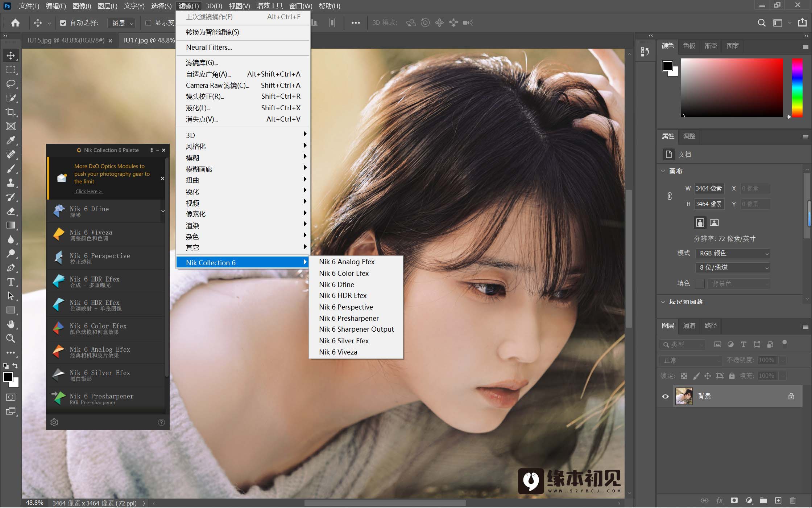812x508 pixels.
Task: Choose Nik 6 Silver Efex from submenu
Action: 344,341
